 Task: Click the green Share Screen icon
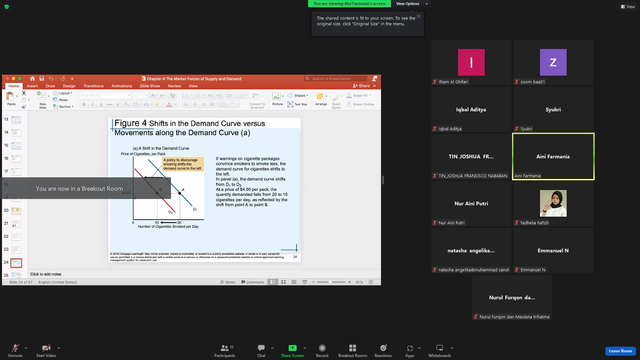293,348
